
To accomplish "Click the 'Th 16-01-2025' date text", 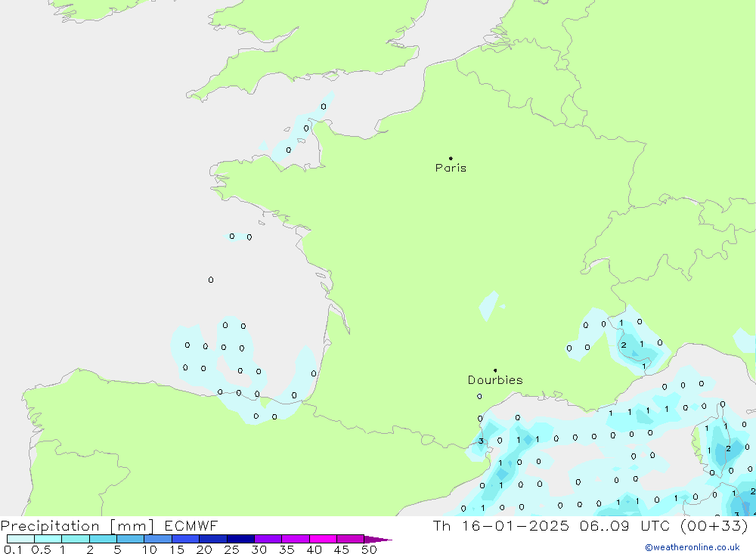I will [500, 525].
